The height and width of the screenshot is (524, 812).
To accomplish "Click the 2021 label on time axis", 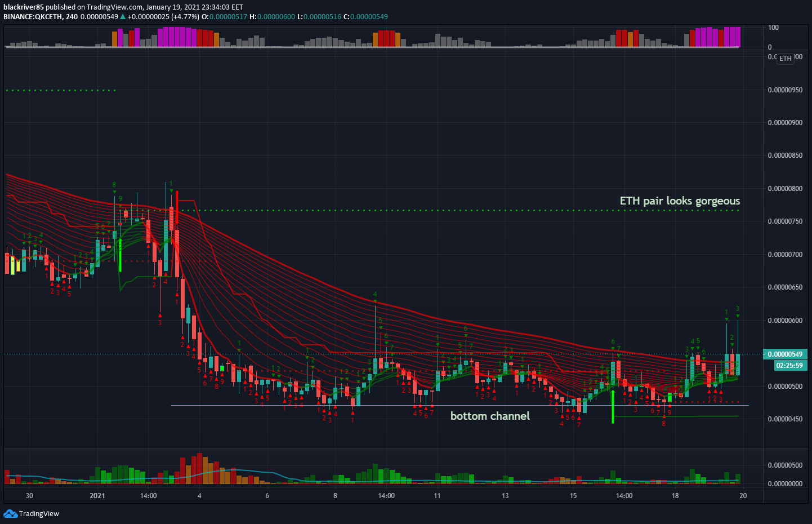I will [97, 496].
